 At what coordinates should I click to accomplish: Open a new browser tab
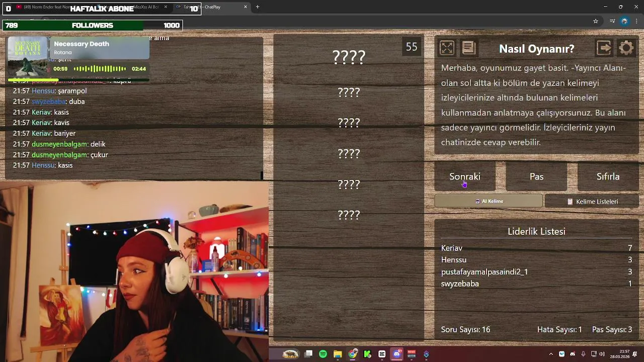(257, 7)
